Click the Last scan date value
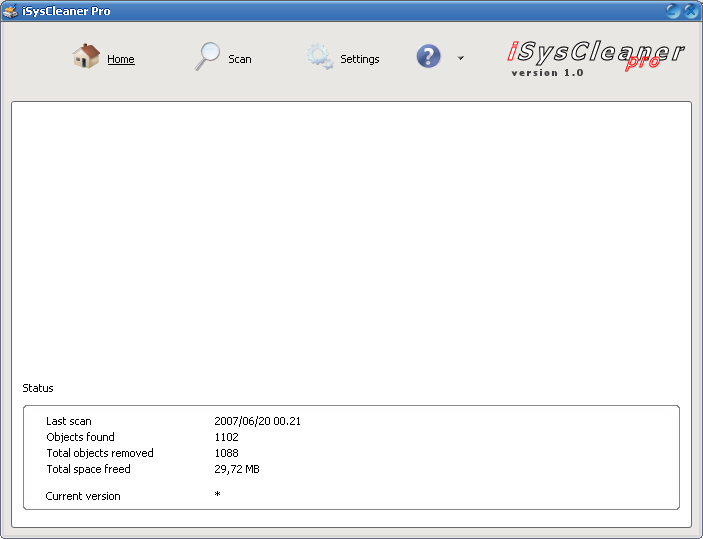Viewport: 703px width, 539px height. [257, 421]
